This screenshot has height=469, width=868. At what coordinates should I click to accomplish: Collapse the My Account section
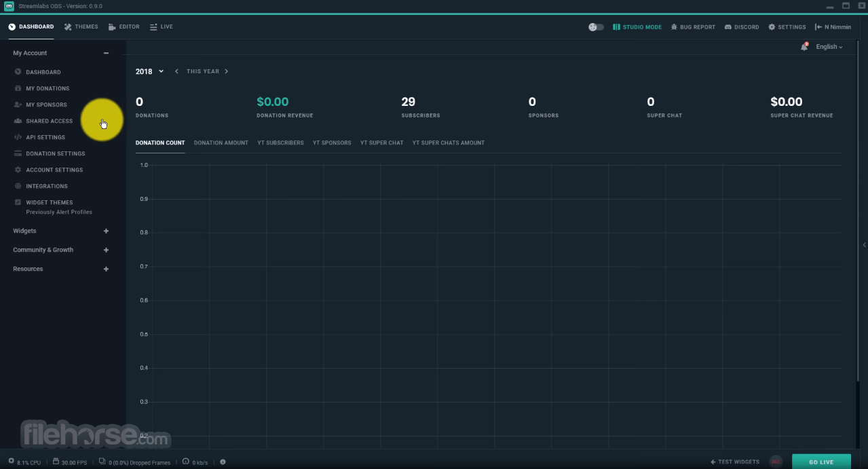coord(106,53)
